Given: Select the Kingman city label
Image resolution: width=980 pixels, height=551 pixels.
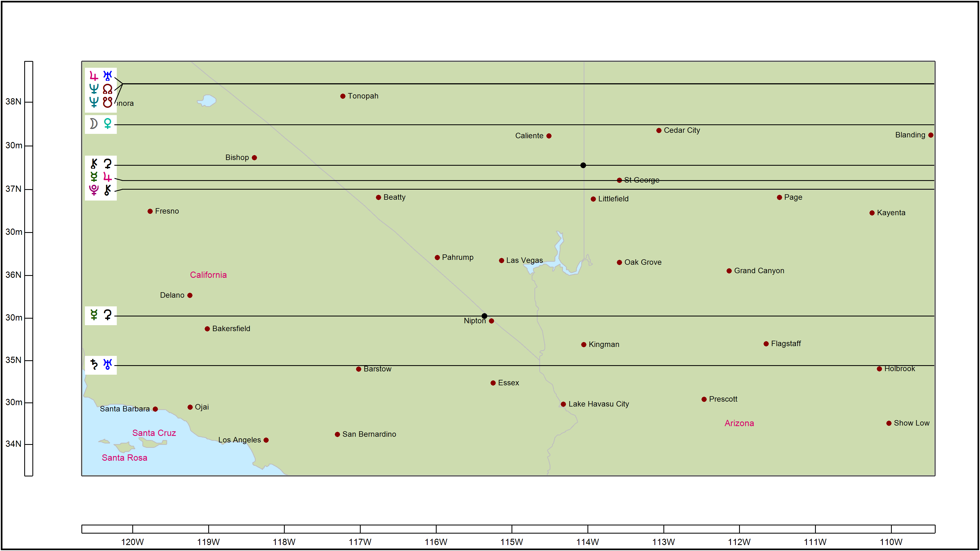Looking at the screenshot, I should tap(604, 344).
